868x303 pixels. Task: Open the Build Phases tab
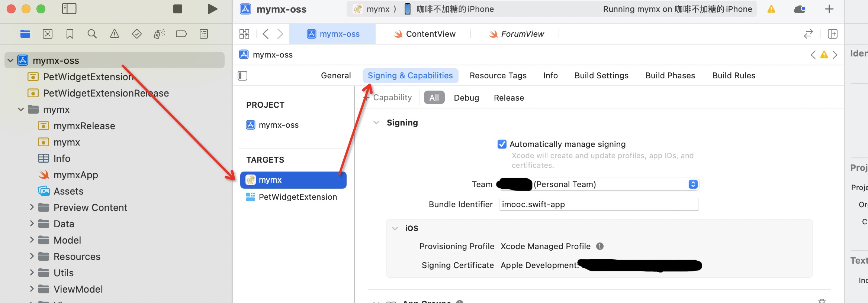(670, 76)
